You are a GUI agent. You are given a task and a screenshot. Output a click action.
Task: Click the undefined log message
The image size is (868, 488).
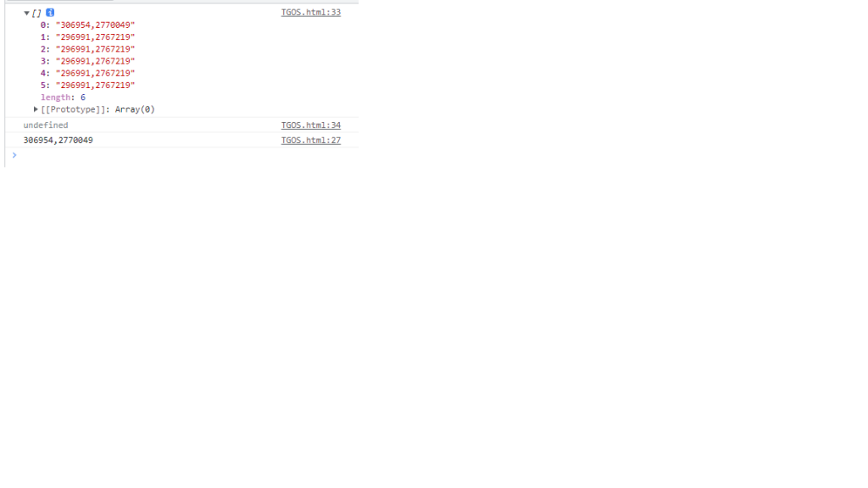click(46, 125)
